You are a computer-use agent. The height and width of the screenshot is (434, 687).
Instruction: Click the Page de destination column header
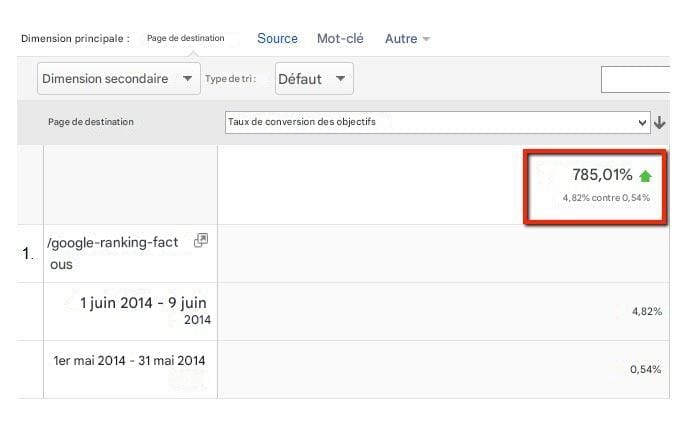coord(91,122)
